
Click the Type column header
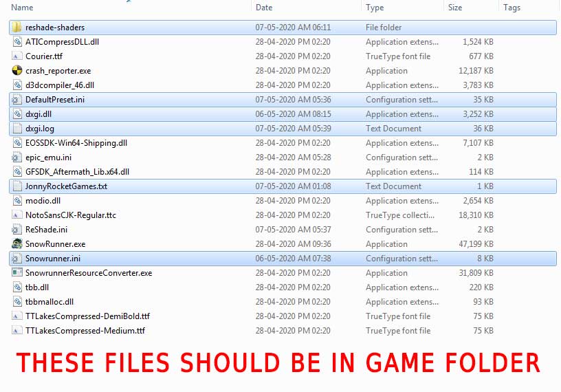[375, 8]
